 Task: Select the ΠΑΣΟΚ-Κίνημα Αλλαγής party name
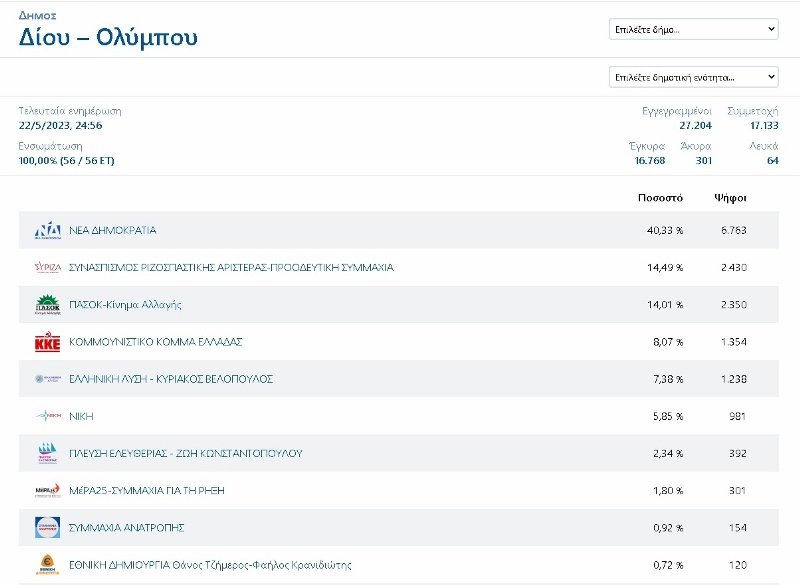click(x=125, y=304)
